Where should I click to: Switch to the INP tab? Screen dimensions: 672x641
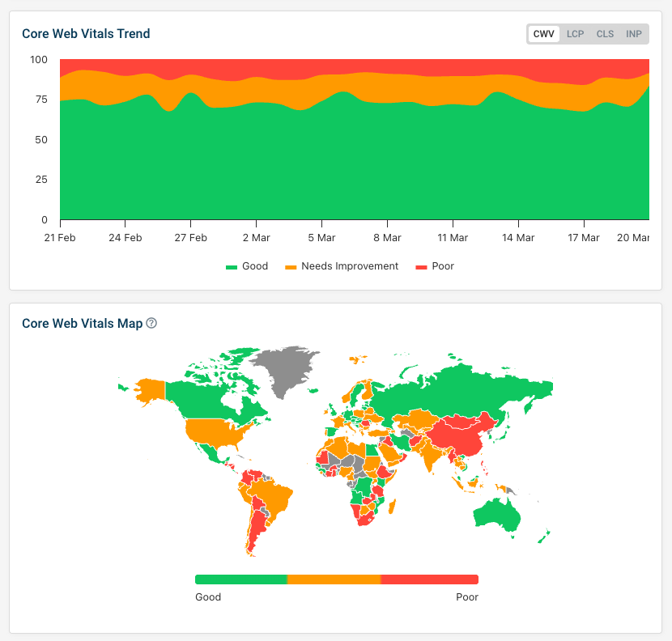[633, 34]
